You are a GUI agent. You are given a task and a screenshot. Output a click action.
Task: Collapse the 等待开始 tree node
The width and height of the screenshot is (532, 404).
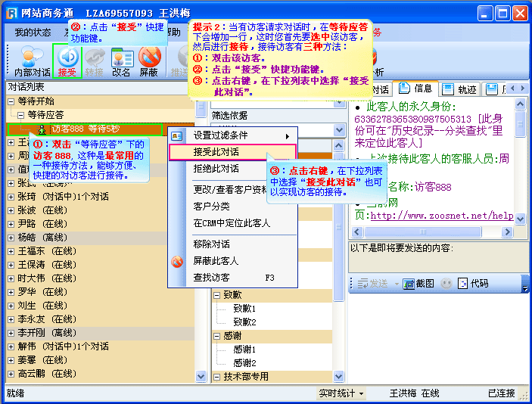pos(9,101)
